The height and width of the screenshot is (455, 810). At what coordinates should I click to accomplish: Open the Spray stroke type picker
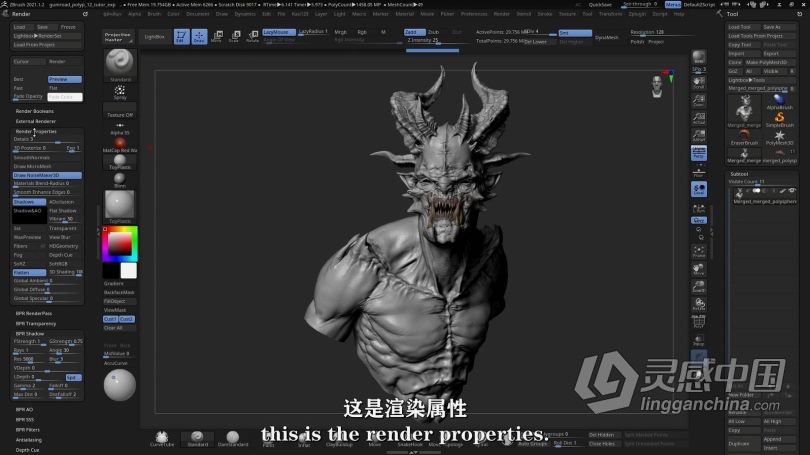[120, 92]
